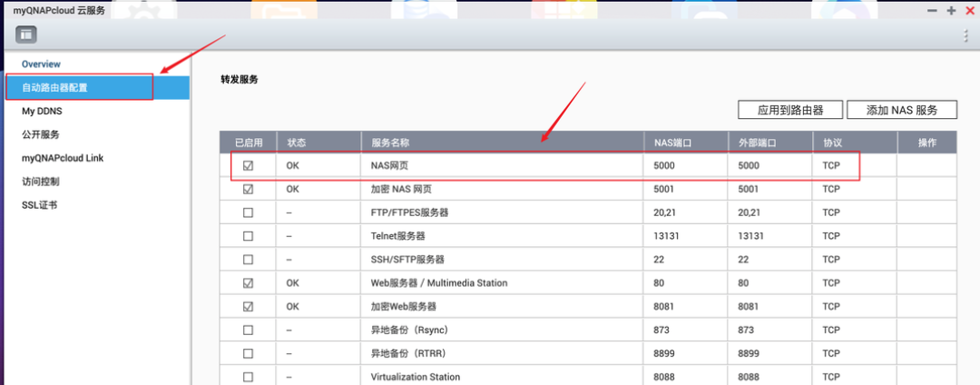Select the FTP/FTPES服务器 service name
This screenshot has height=385, width=980.
(x=409, y=212)
